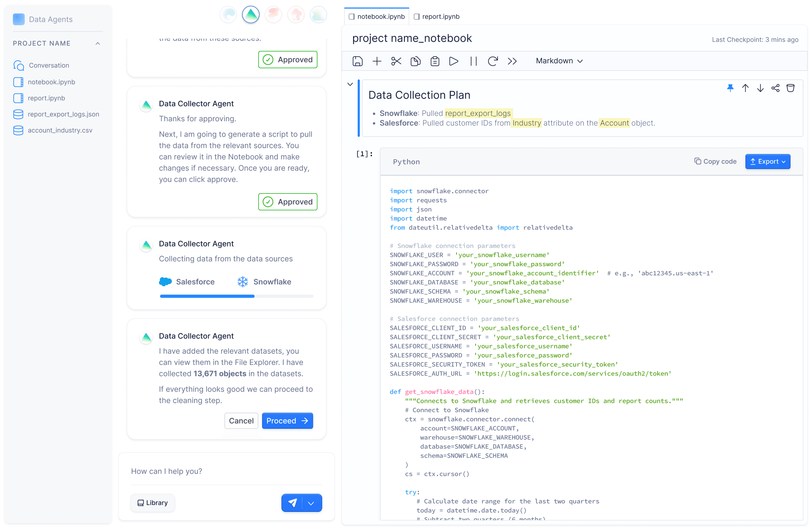
Task: Send the message with paper plane icon
Action: pyautogui.click(x=292, y=503)
